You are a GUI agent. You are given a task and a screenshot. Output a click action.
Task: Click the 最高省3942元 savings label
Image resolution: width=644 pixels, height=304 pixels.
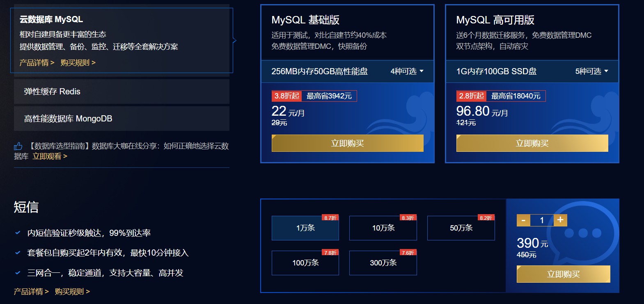(x=329, y=96)
